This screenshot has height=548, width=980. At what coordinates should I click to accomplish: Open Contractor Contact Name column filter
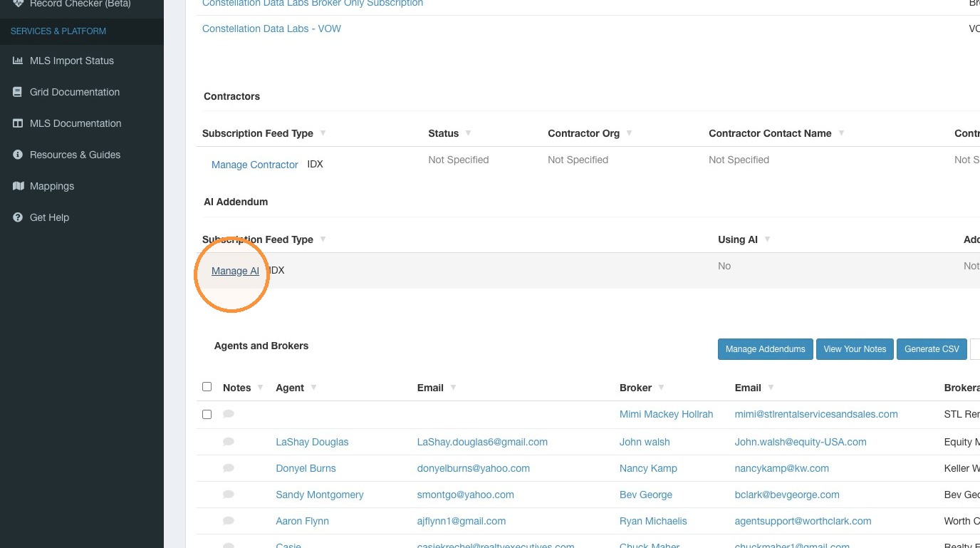coord(841,133)
